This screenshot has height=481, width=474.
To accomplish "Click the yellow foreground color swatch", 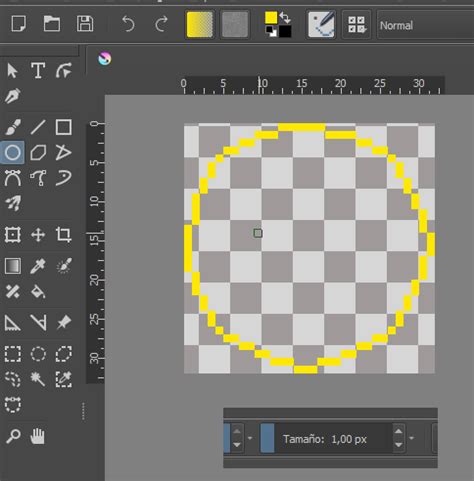I will 271,18.
